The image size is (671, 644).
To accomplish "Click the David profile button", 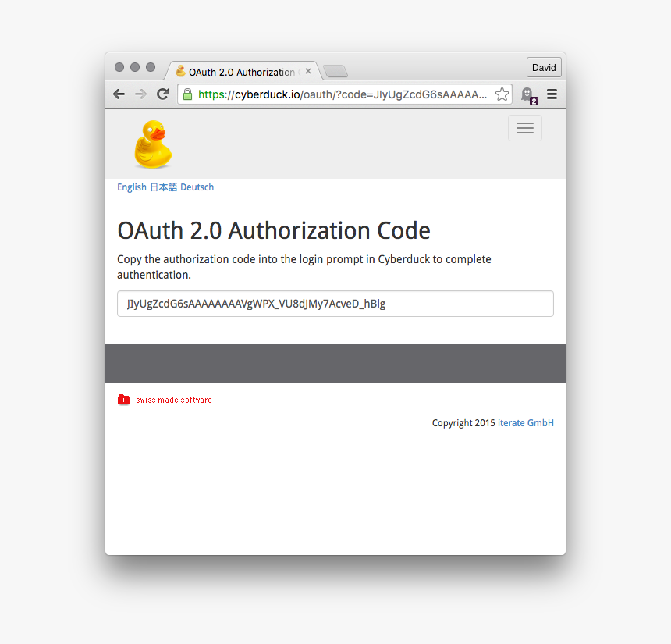I will (544, 67).
